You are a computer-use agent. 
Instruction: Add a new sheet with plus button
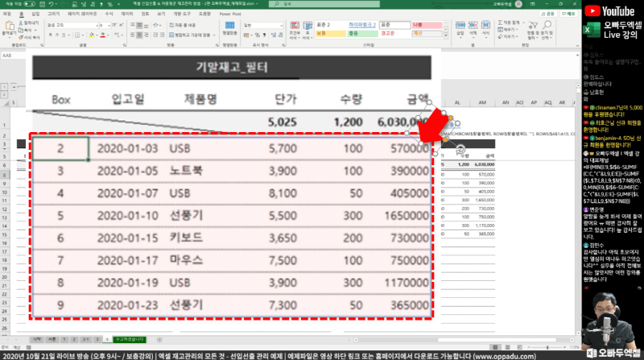159,339
